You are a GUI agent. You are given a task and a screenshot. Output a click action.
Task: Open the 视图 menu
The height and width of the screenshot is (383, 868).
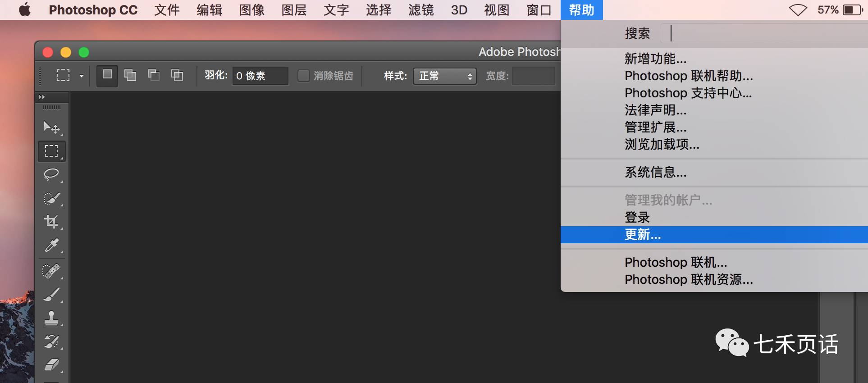497,10
